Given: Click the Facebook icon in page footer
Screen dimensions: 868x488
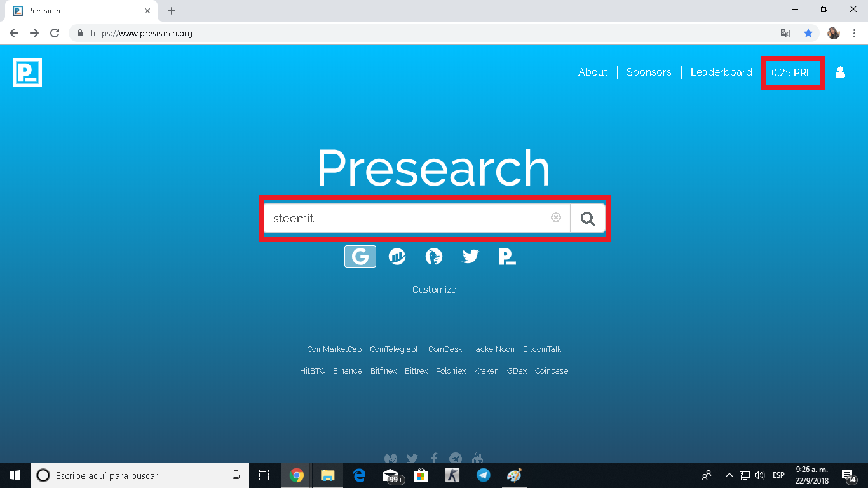Looking at the screenshot, I should click(x=435, y=458).
